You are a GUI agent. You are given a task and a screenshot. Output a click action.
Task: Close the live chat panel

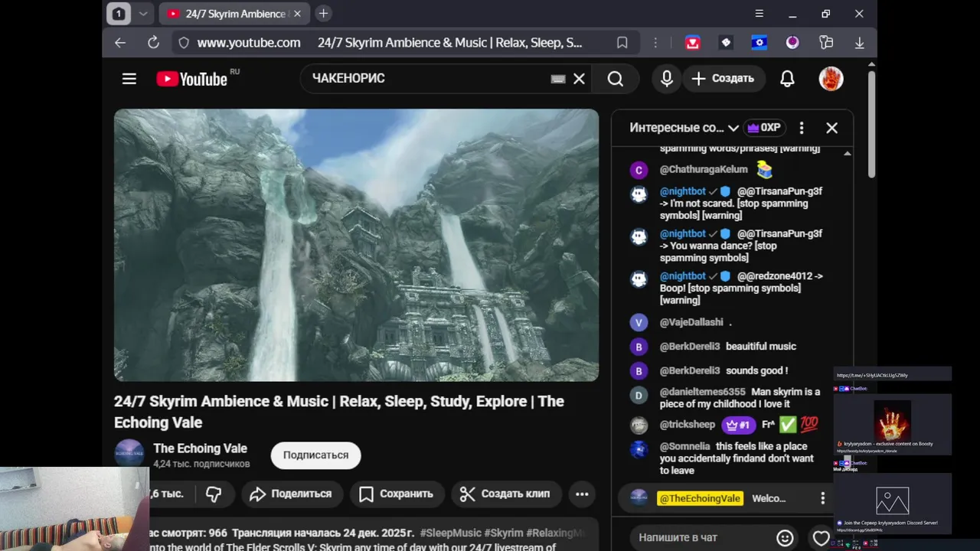click(831, 128)
